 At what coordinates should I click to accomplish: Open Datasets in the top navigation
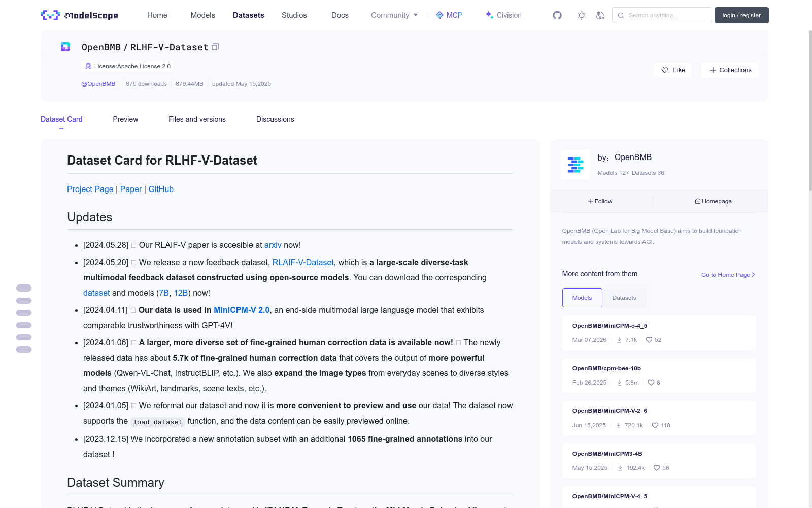click(249, 15)
